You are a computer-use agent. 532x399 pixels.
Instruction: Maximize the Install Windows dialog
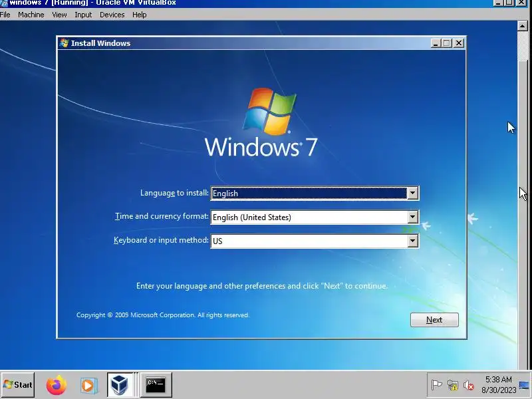(447, 43)
